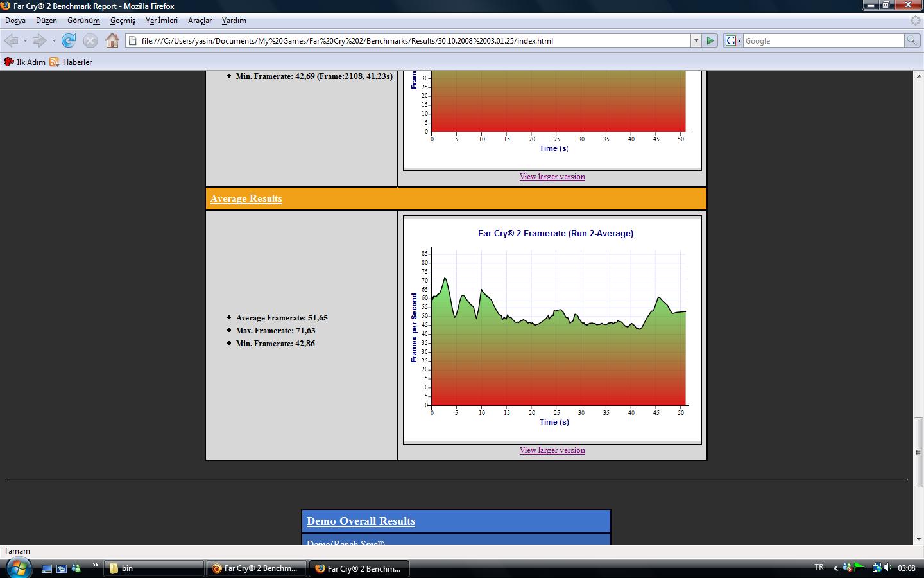
Task: Click the Demo Overall Results heading
Action: click(361, 521)
